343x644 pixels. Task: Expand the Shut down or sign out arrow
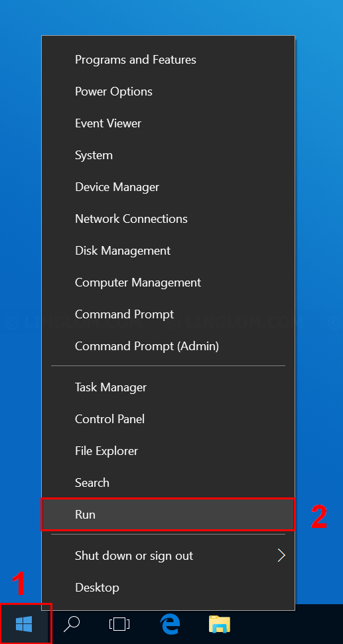click(x=281, y=556)
